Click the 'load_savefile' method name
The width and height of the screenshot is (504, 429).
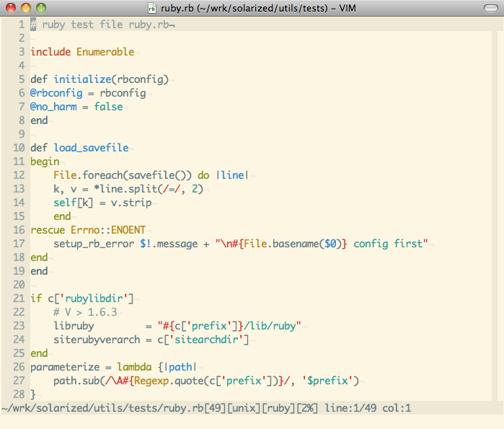(x=91, y=148)
